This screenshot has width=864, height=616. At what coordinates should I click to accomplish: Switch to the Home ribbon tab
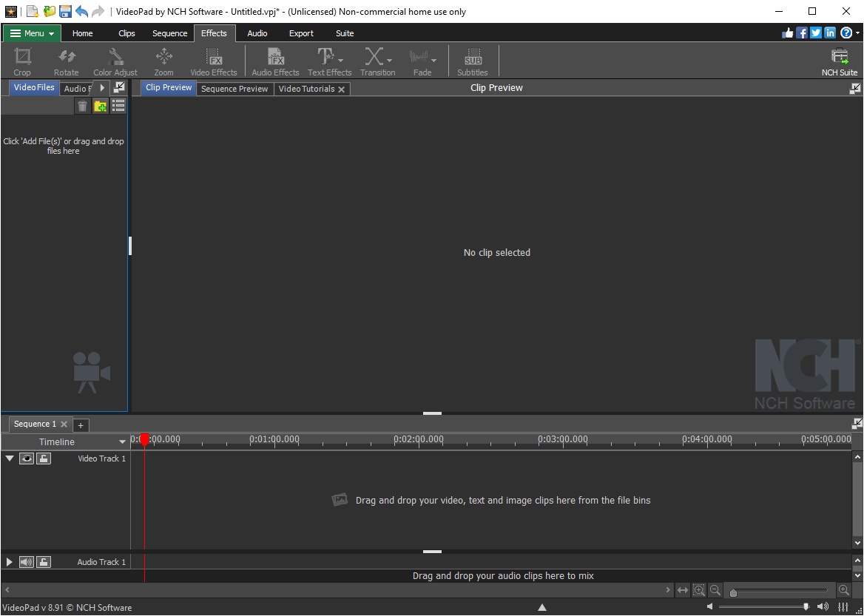(x=83, y=33)
